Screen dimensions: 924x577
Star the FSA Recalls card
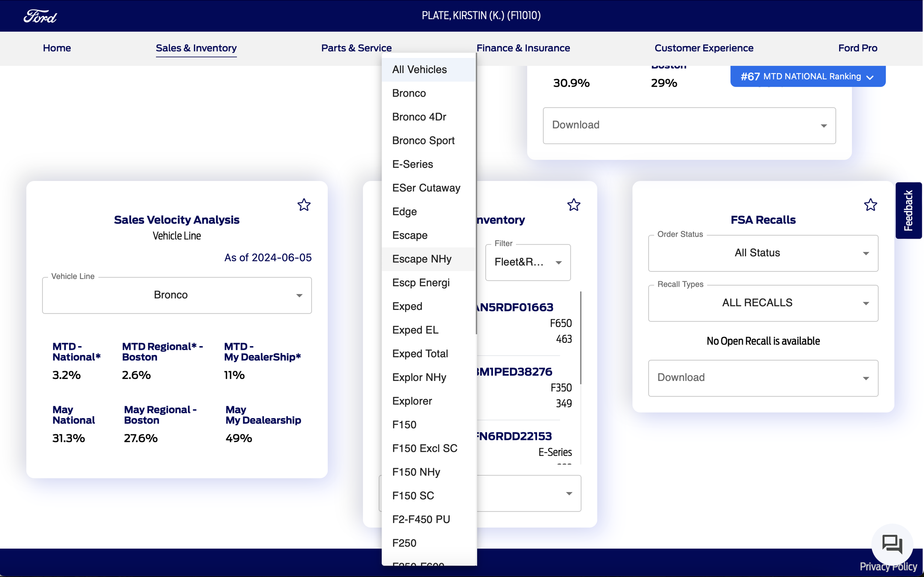pyautogui.click(x=870, y=205)
